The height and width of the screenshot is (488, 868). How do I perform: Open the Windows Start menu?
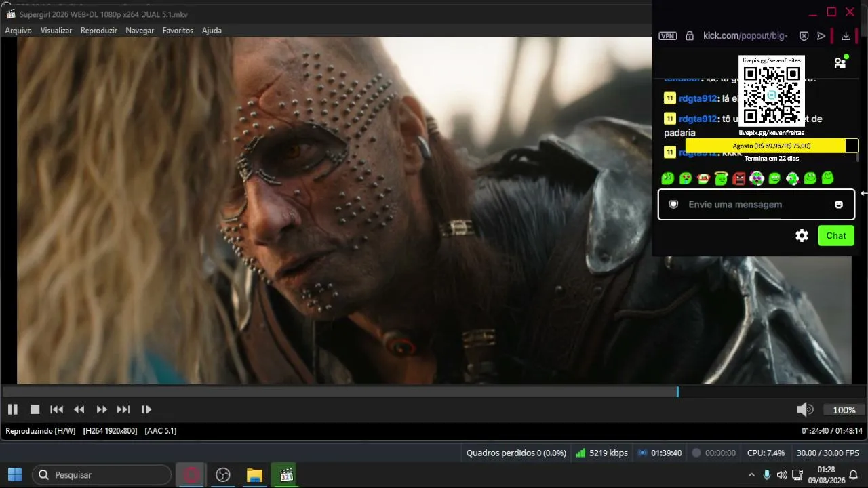pos(15,475)
